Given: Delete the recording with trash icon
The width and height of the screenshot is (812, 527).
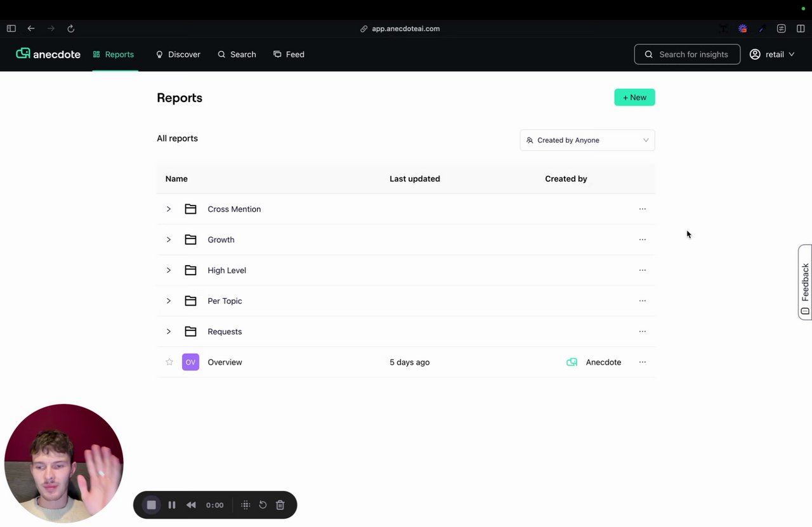Looking at the screenshot, I should (280, 505).
